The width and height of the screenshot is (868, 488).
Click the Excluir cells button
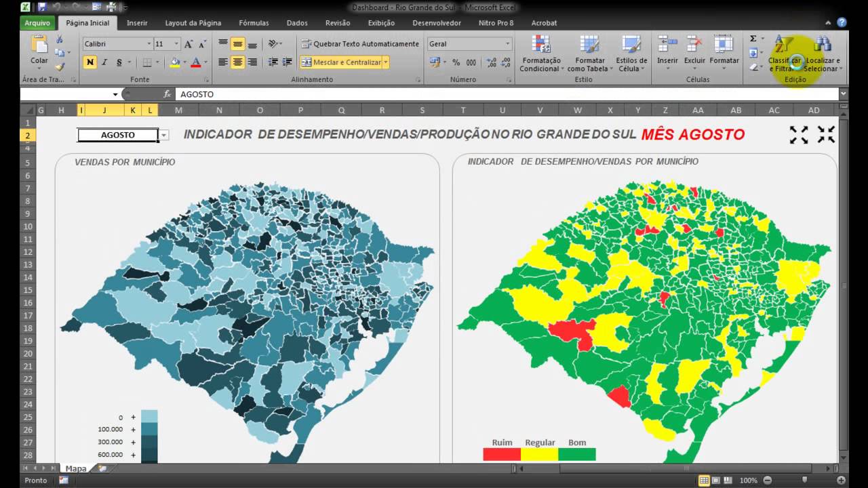[694, 54]
